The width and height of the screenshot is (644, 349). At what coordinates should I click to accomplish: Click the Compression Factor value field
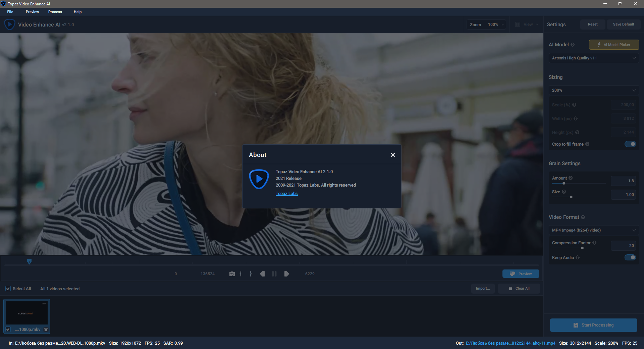tap(623, 246)
